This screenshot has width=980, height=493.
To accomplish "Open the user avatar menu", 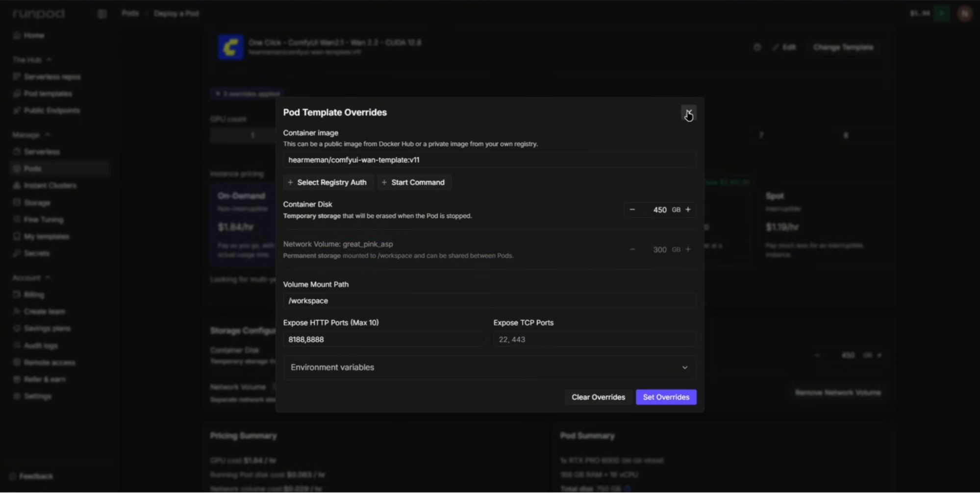I will pos(965,14).
